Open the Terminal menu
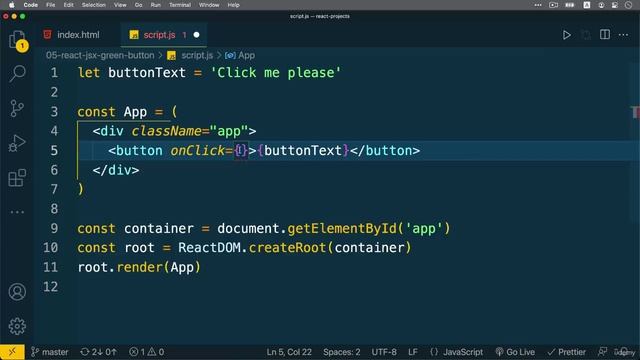This screenshot has width=640, height=360. coord(180,5)
